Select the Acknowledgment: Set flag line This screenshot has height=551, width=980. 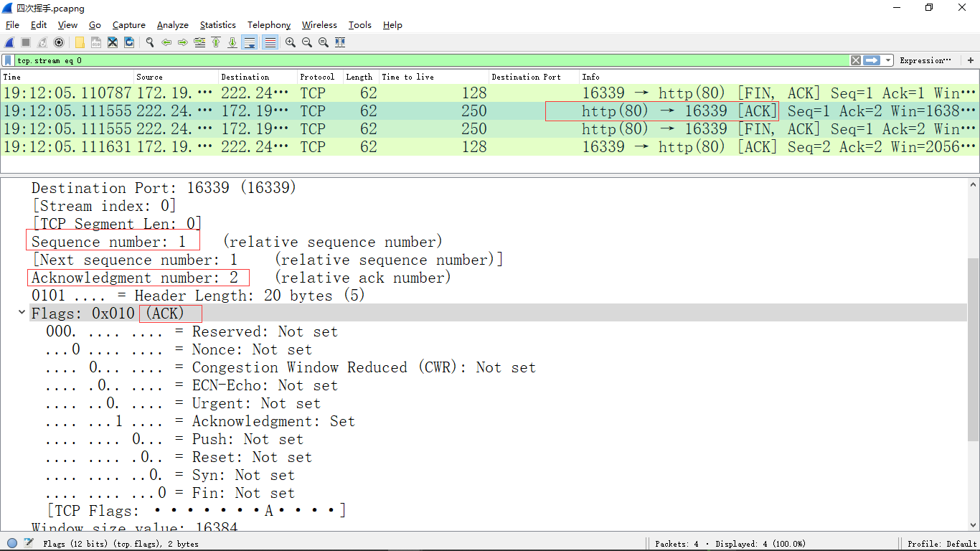point(200,421)
